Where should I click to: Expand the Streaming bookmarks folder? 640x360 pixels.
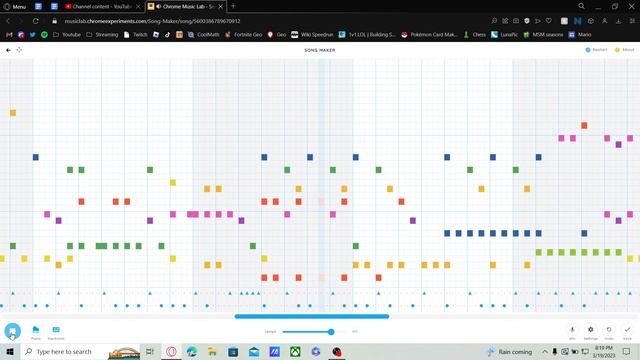click(x=102, y=35)
